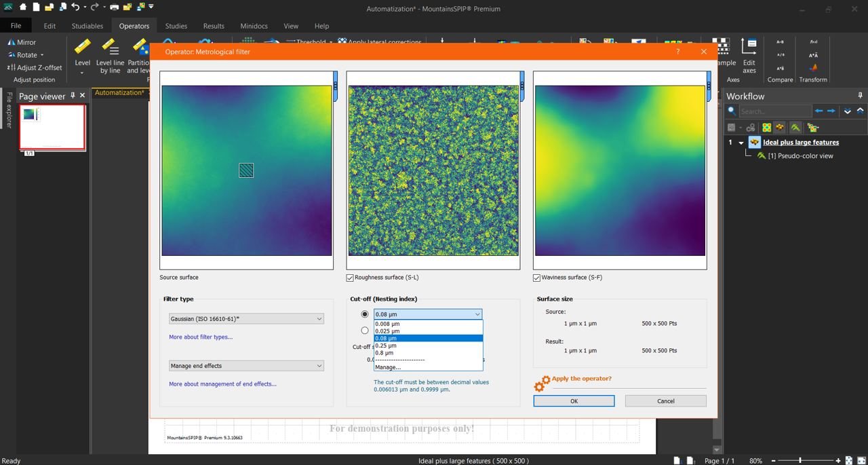Click the Cancel button
This screenshot has height=465, width=868.
pyautogui.click(x=666, y=401)
